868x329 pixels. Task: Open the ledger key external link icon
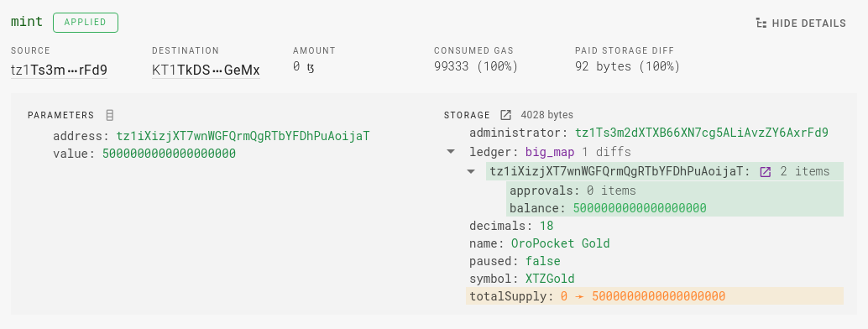pos(765,172)
